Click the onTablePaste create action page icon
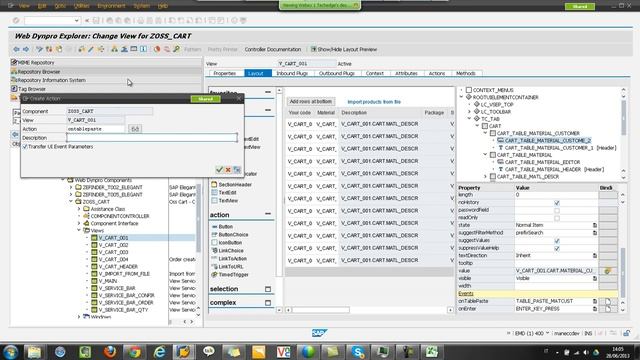This screenshot has width=640, height=360. pyautogui.click(x=608, y=301)
